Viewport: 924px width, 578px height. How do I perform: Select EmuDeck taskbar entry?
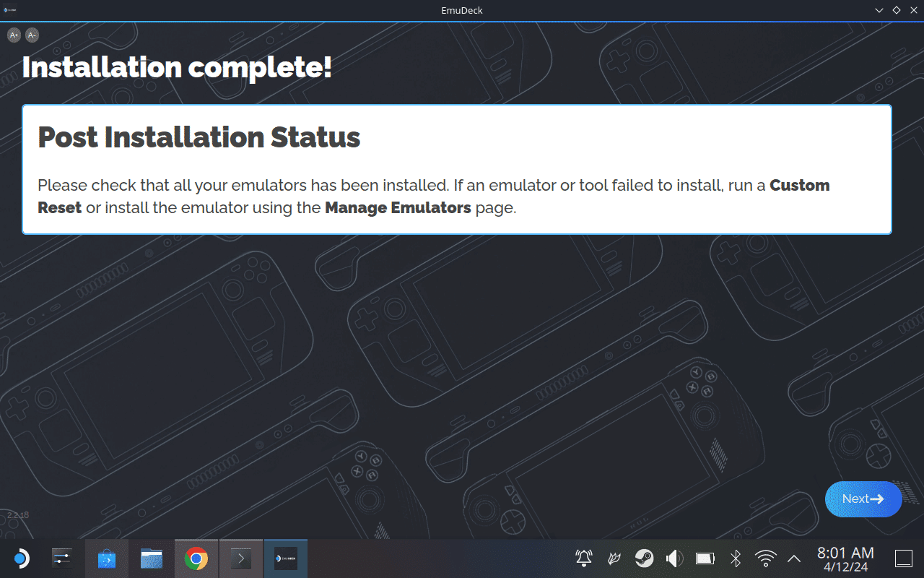pyautogui.click(x=286, y=558)
